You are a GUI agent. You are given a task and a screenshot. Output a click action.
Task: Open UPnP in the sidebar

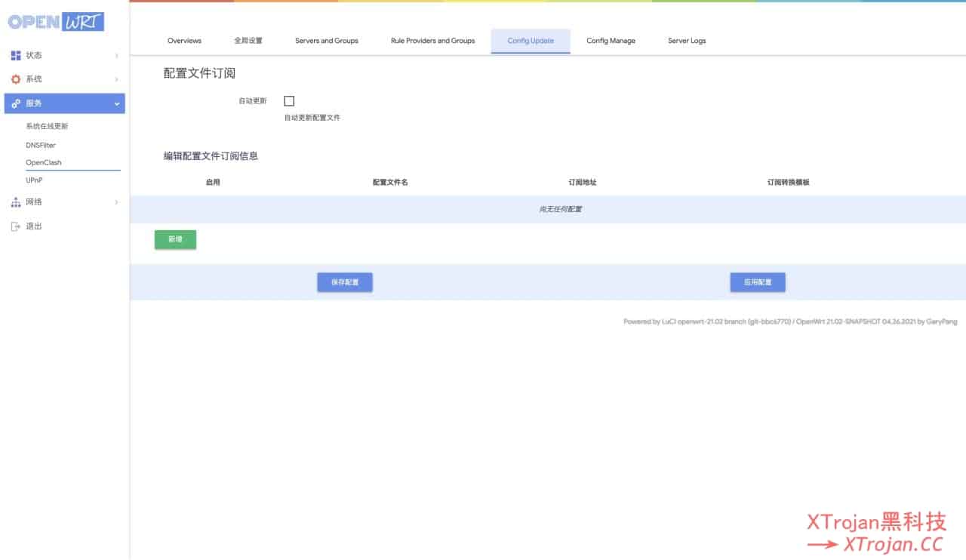(35, 180)
